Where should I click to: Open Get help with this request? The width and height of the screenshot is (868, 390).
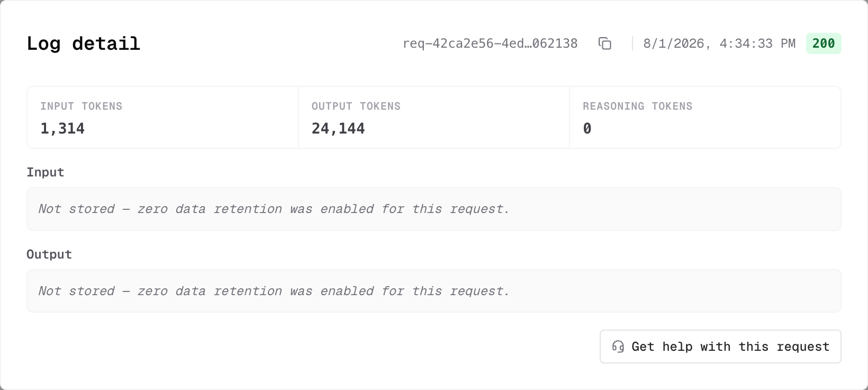[720, 347]
